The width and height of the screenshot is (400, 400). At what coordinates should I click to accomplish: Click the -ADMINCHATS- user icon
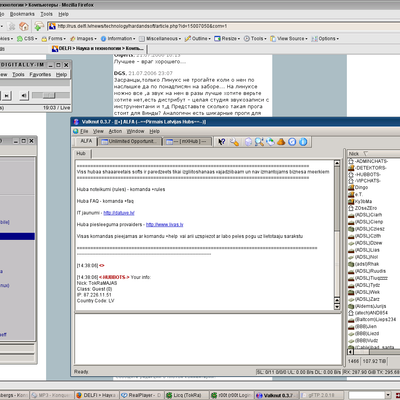pyautogui.click(x=351, y=161)
